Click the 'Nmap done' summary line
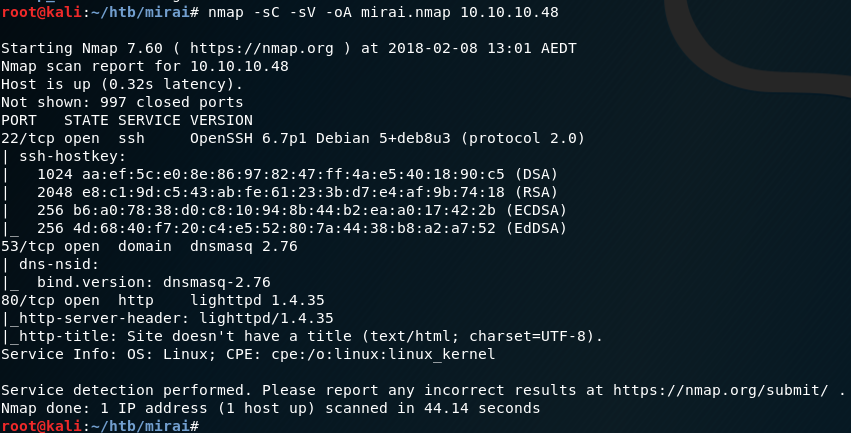 click(x=270, y=408)
